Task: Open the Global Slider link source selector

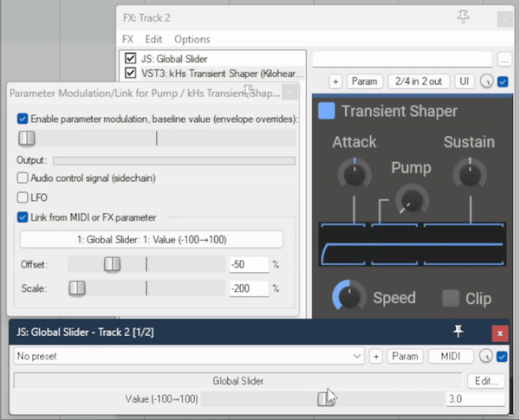Action: pos(152,240)
